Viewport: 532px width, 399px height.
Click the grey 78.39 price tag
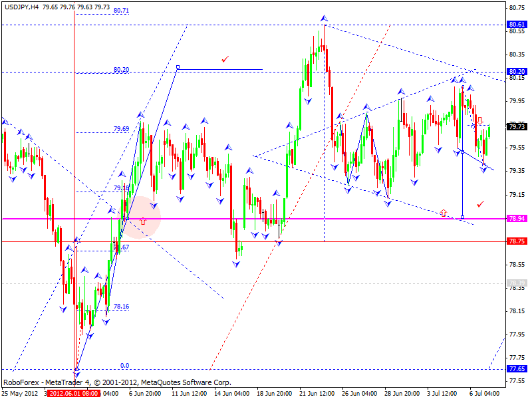coord(517,283)
